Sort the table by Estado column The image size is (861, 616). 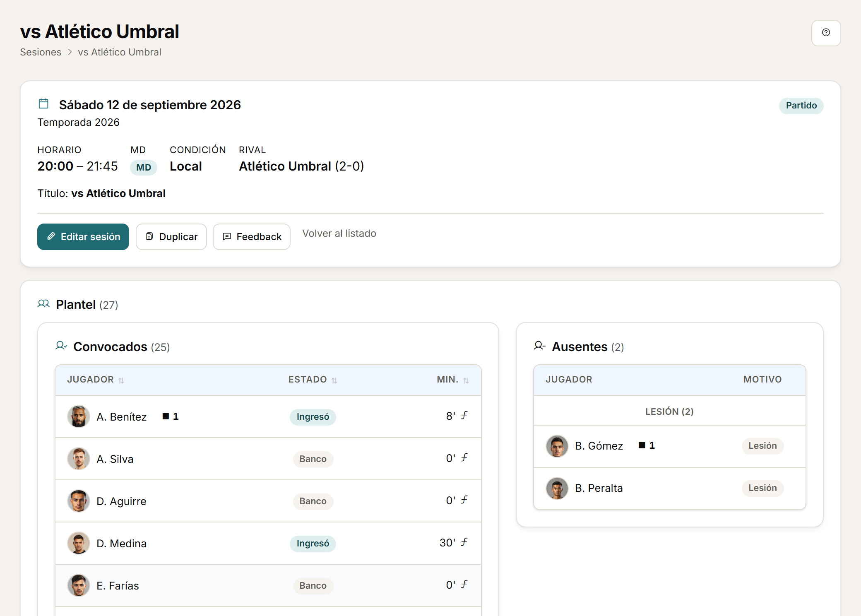[313, 380]
